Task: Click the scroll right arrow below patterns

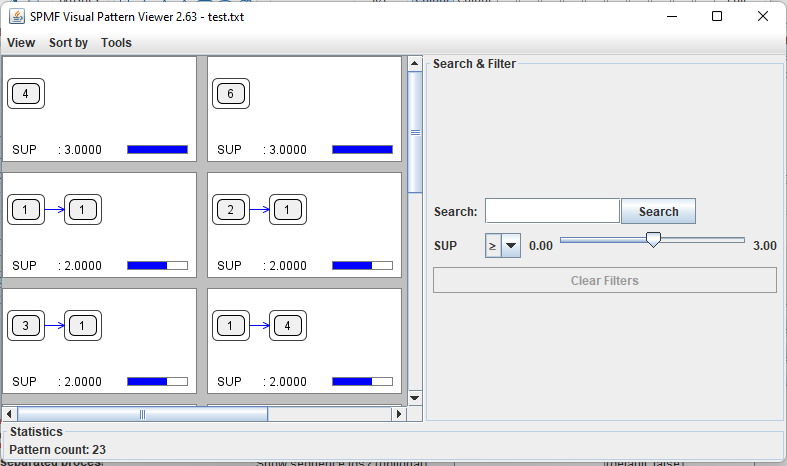Action: tap(398, 414)
